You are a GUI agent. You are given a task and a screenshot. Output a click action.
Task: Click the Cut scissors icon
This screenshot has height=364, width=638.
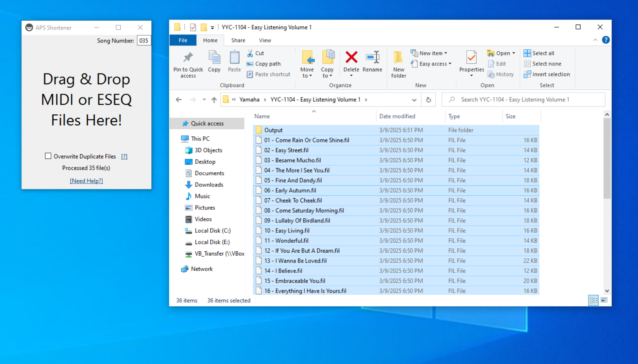tap(250, 53)
